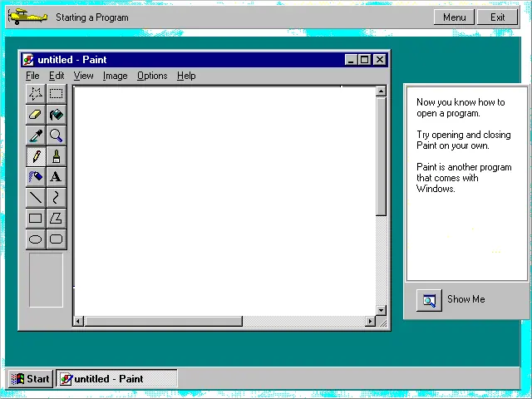This screenshot has width=532, height=399.
Task: Click text 'Try opening and closing'
Action: [x=464, y=135]
